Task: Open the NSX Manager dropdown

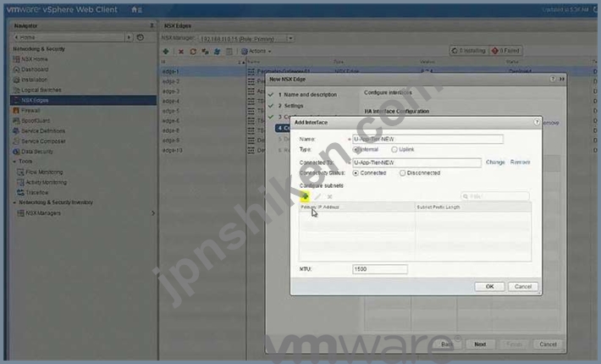Action: click(290, 38)
